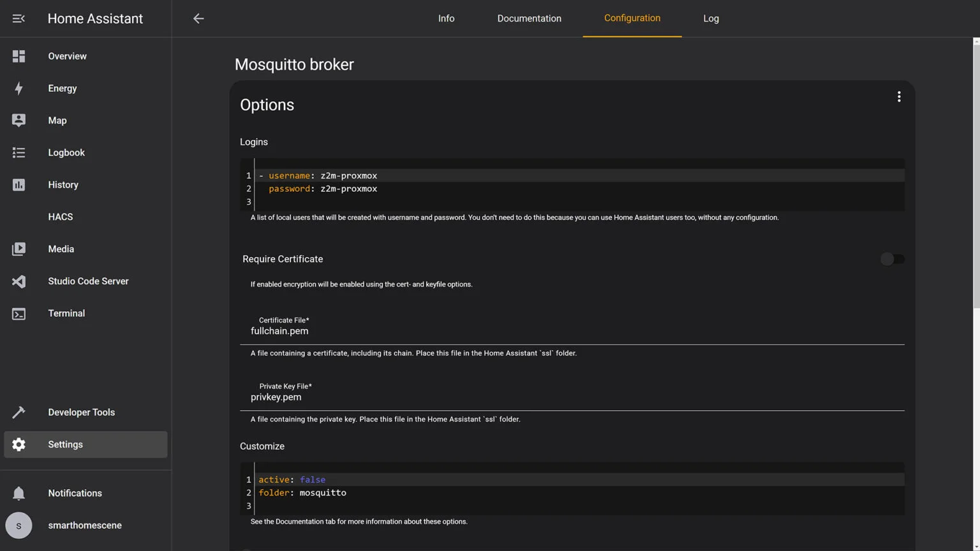This screenshot has width=980, height=551.
Task: Click the Settings gear icon
Action: pyautogui.click(x=19, y=444)
